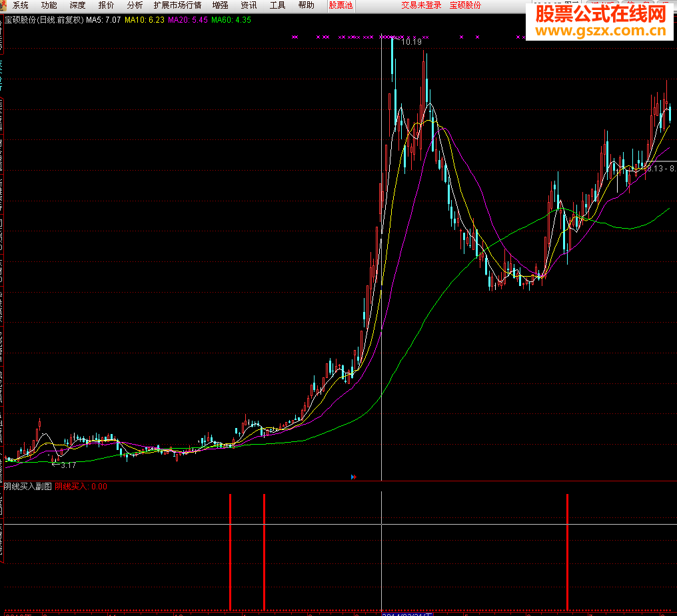This screenshot has height=616, width=677.
Task: Click the second red buy-signal bar in the sub-chart
Action: tap(265, 552)
